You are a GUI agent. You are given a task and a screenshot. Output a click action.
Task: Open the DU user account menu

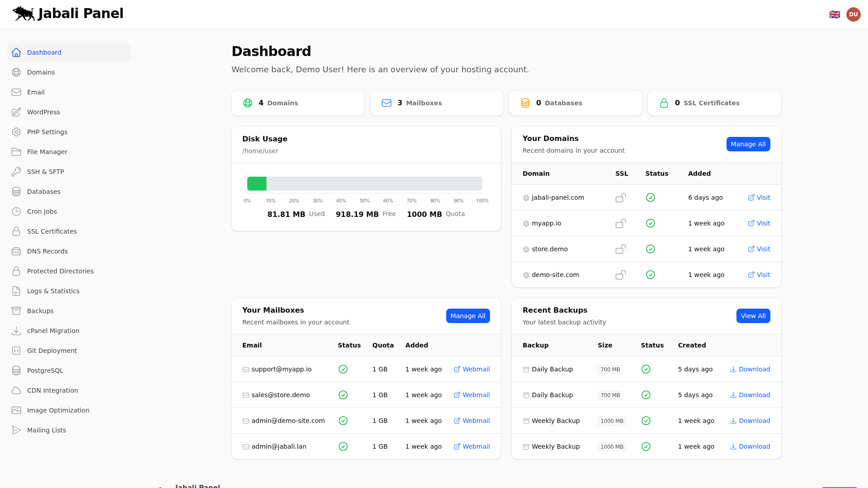click(x=854, y=14)
